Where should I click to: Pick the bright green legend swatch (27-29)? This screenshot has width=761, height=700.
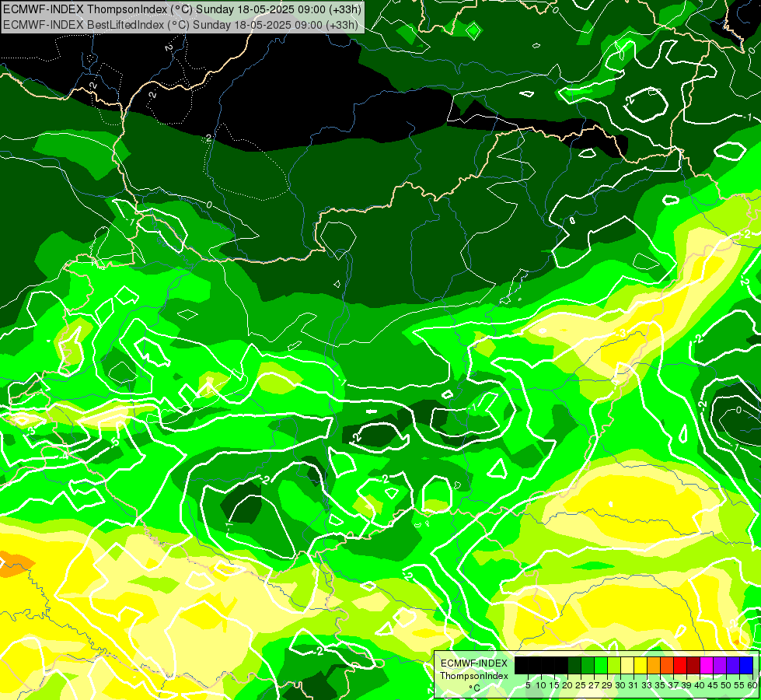(601, 666)
